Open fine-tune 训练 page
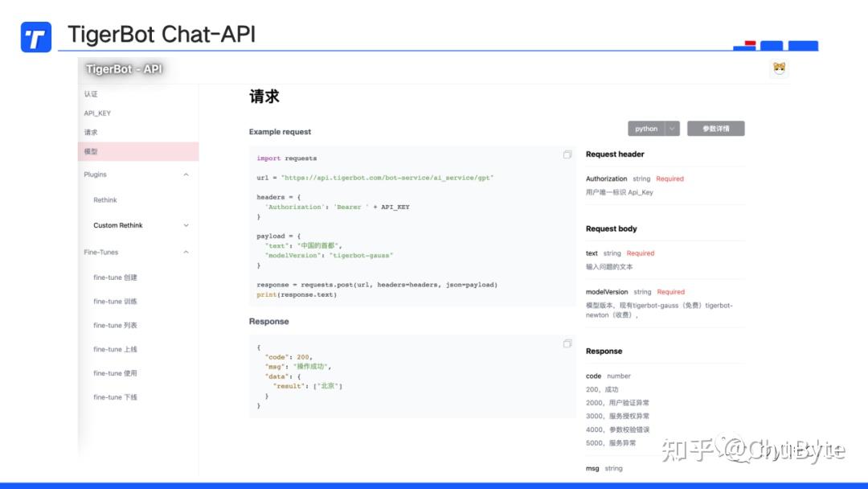This screenshot has width=868, height=489. 115,302
